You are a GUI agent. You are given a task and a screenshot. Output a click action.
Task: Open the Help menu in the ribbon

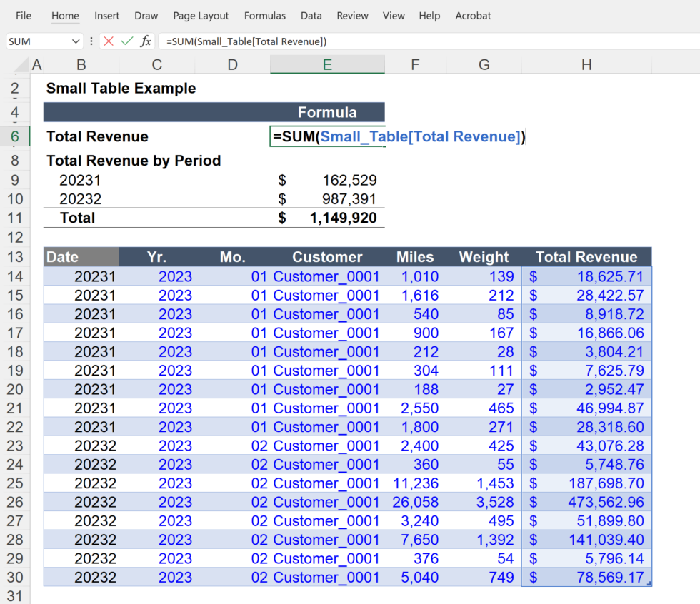click(429, 15)
